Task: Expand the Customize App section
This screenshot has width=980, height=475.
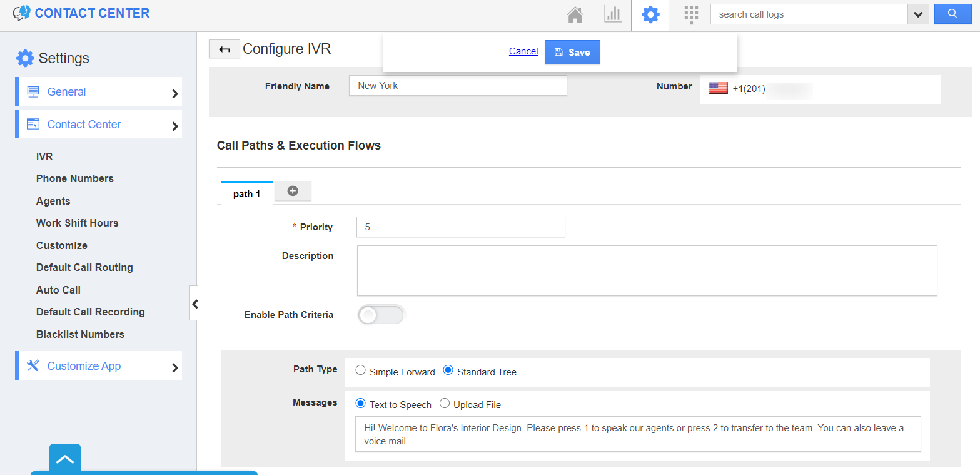Action: (x=99, y=366)
